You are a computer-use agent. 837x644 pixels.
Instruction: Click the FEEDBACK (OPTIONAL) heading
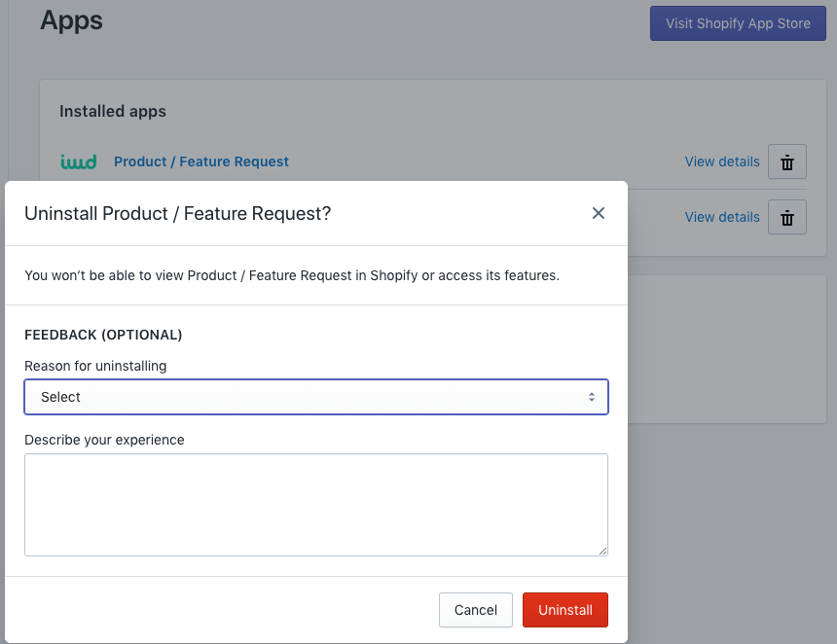(103, 335)
